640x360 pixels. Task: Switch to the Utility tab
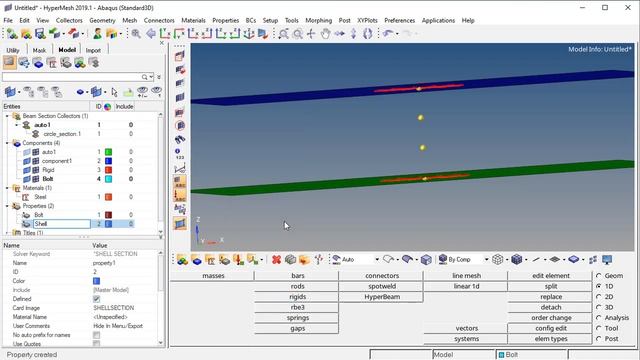[13, 50]
